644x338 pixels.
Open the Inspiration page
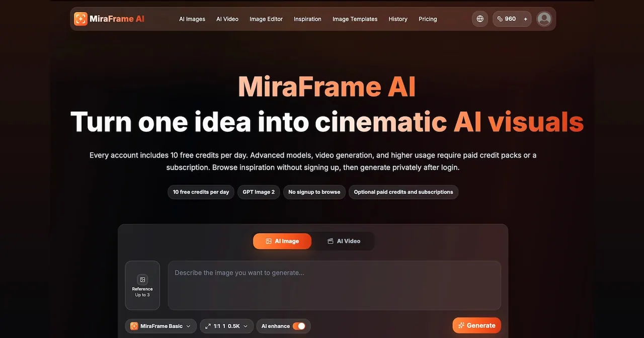tap(307, 19)
